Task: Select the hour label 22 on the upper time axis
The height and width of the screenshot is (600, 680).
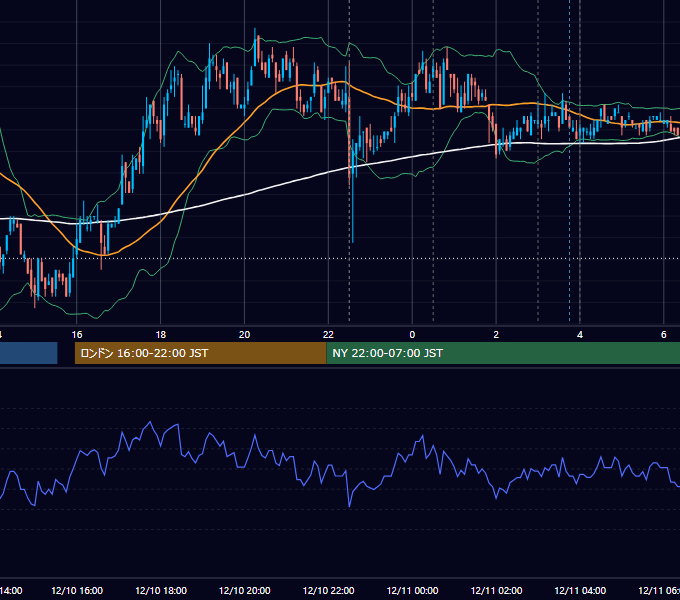Action: tap(328, 335)
